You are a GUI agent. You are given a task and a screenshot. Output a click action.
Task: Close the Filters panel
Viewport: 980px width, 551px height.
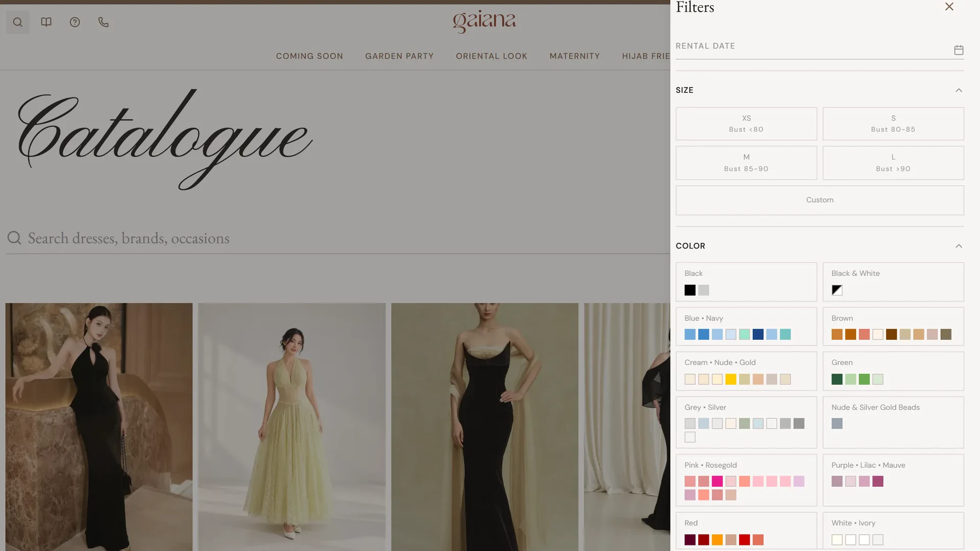(x=949, y=7)
